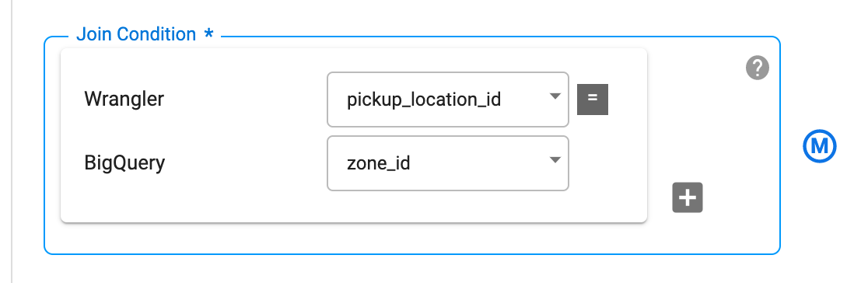Add another join condition with plus icon
This screenshot has width=868, height=283.
(688, 197)
